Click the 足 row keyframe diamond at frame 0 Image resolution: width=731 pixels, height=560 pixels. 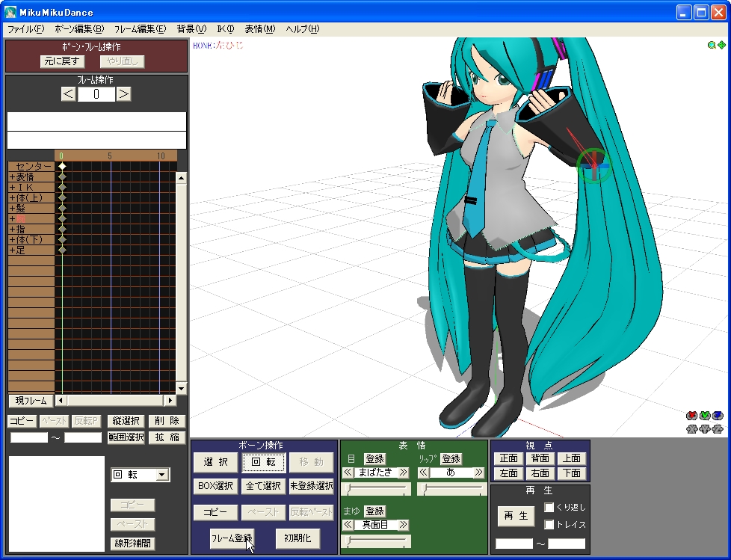tap(62, 250)
